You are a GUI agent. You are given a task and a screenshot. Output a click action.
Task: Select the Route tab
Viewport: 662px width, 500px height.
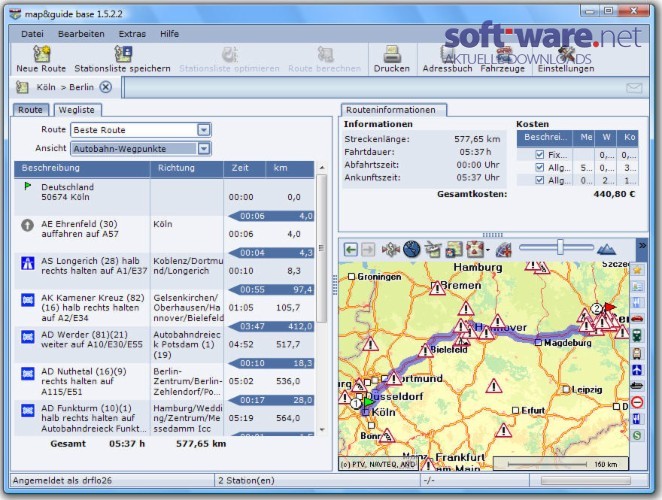click(x=30, y=110)
